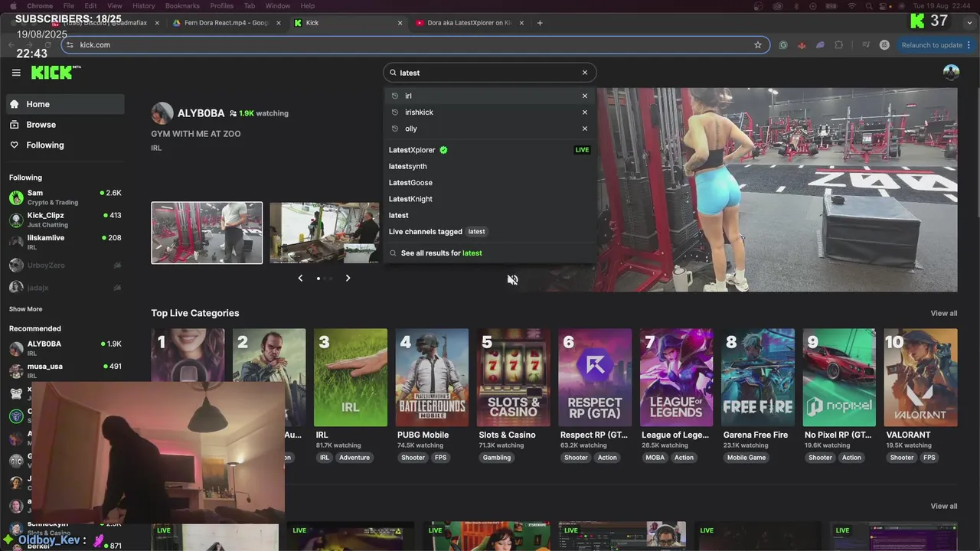Open Chrome extensions puzzle icon
This screenshot has height=551, width=980.
(839, 45)
